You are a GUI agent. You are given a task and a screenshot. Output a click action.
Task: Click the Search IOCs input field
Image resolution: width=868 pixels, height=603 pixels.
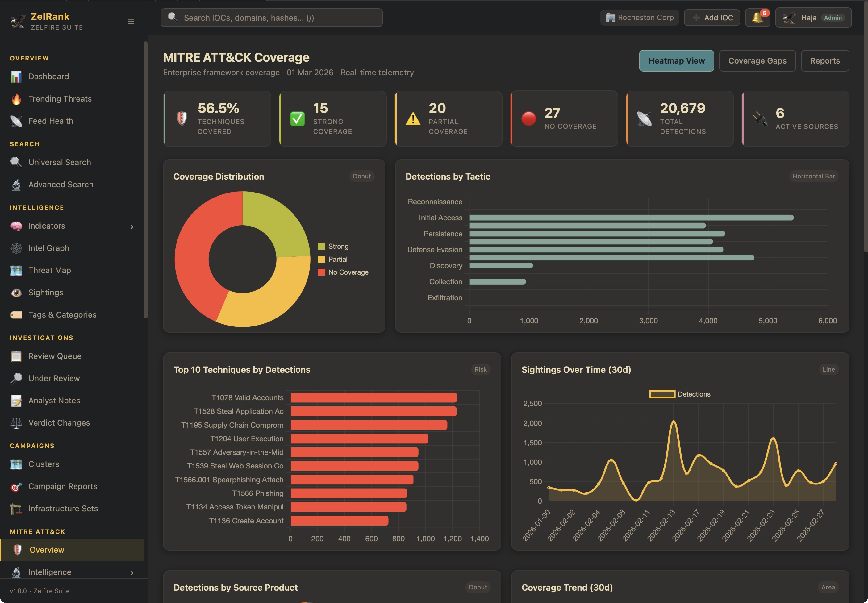tap(271, 18)
